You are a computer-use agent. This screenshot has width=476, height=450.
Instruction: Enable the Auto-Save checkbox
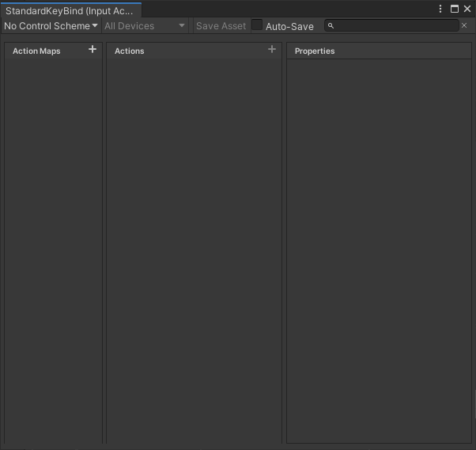click(x=257, y=25)
